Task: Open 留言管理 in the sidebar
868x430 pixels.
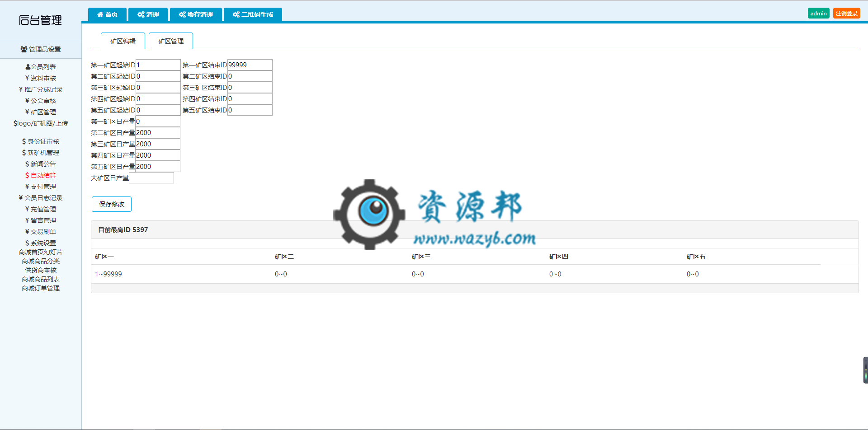Action: point(41,220)
